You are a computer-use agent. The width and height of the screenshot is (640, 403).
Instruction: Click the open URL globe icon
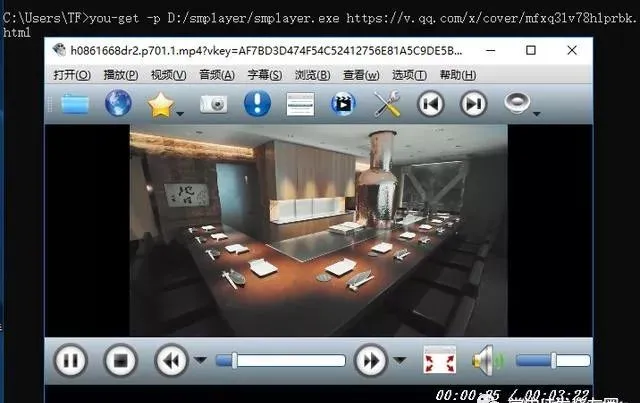[118, 104]
